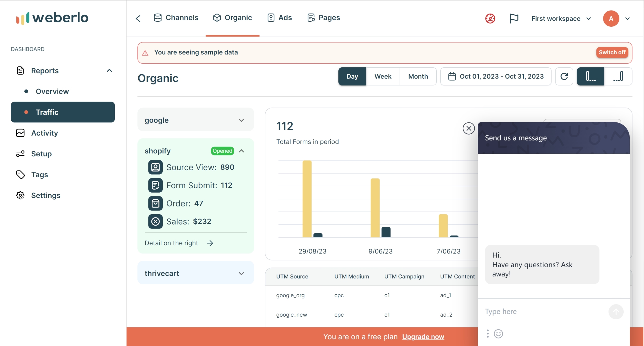Click the flag icon in top navigation
This screenshot has height=346, width=644.
tap(514, 18)
